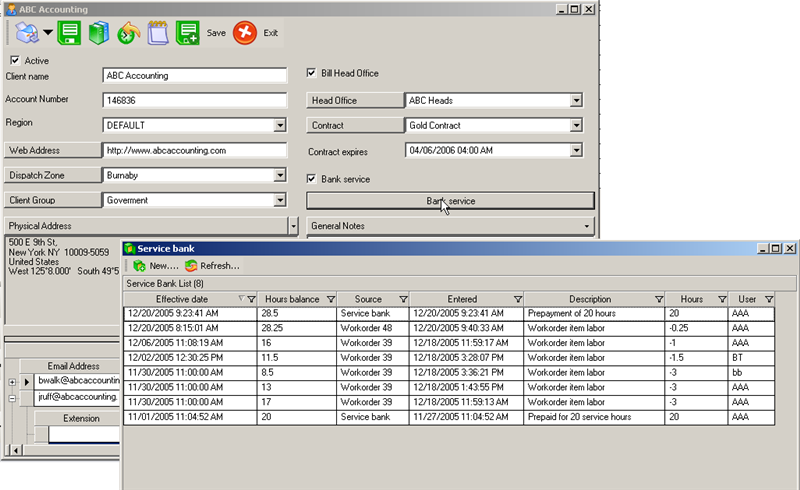The width and height of the screenshot is (800, 490).
Task: Click the Client Group button
Action: tap(53, 200)
